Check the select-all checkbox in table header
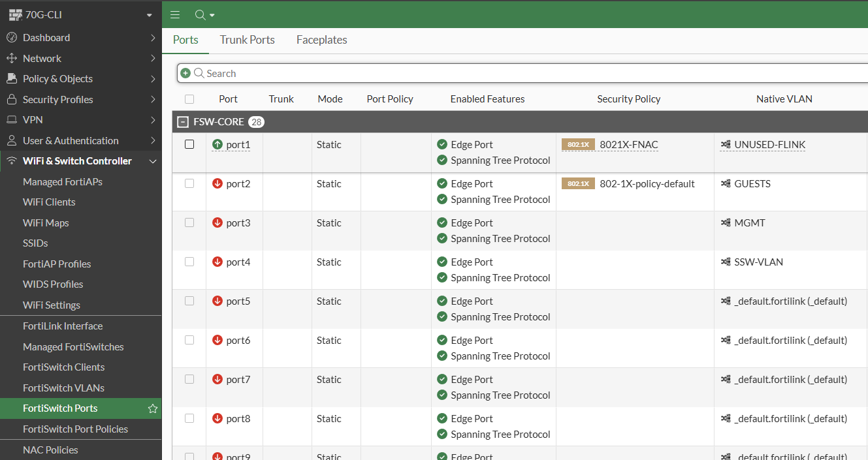Screen dimensions: 868x460 189,99
